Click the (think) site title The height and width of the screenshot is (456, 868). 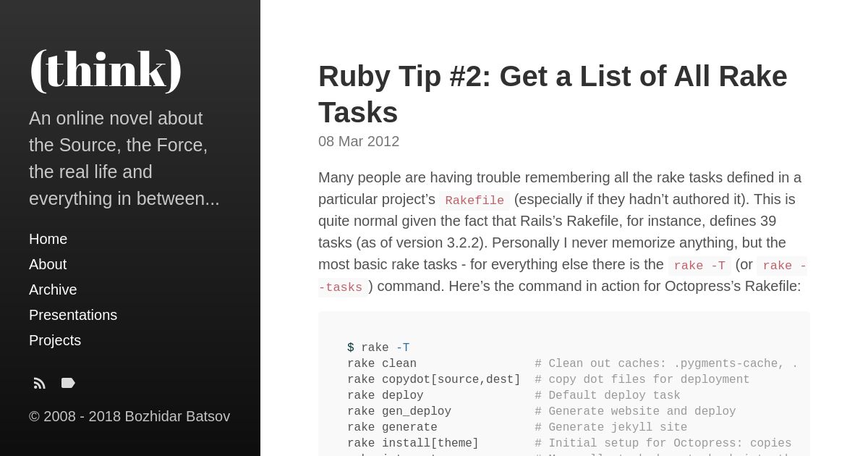(x=106, y=69)
